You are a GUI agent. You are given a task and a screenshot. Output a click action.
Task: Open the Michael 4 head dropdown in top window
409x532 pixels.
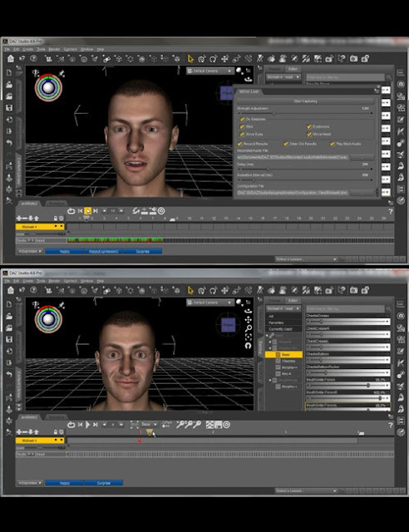click(283, 77)
